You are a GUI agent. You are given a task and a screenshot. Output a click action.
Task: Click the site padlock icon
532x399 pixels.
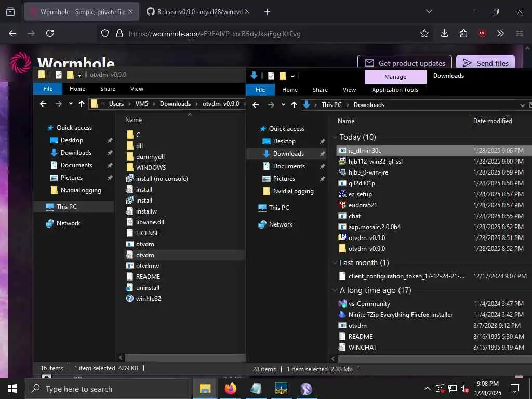pyautogui.click(x=119, y=33)
